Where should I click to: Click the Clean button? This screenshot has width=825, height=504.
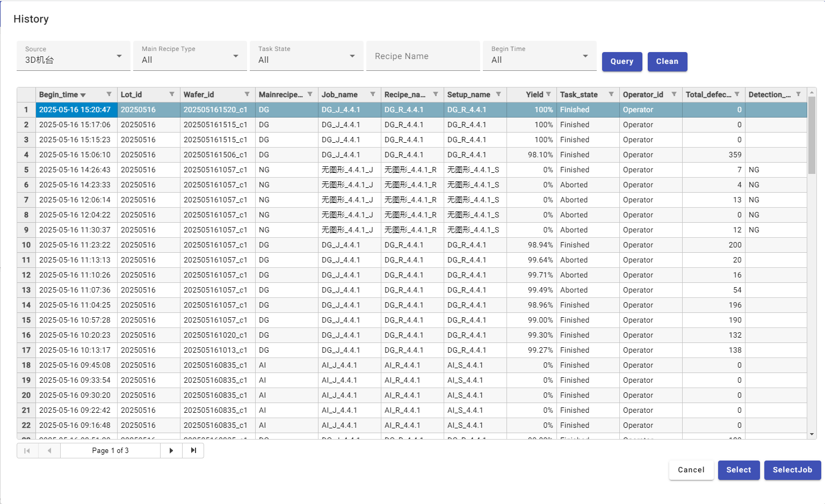coord(667,61)
